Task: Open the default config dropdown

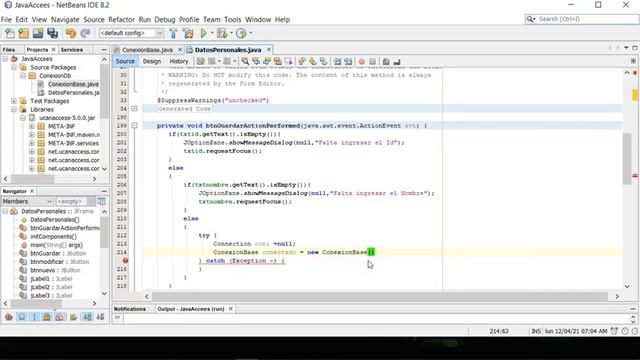Action: tap(131, 33)
